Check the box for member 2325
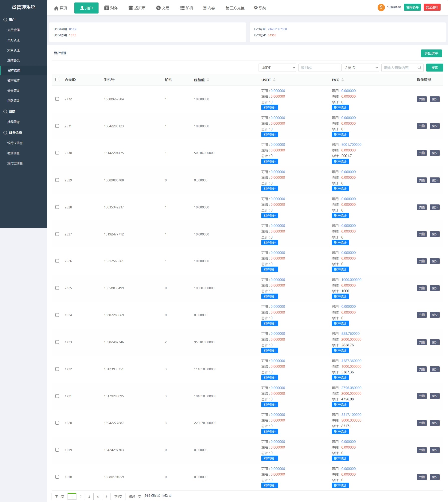This screenshot has height=502, width=448. [x=57, y=288]
